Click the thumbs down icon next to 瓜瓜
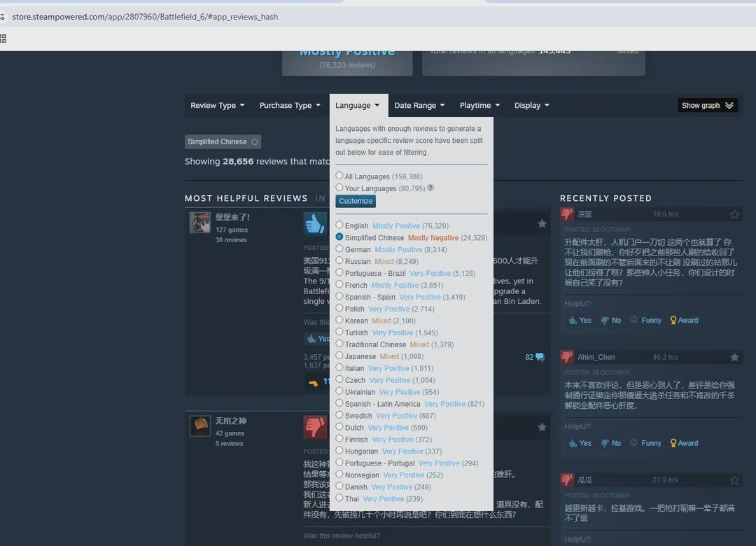Image resolution: width=756 pixels, height=546 pixels. 567,480
